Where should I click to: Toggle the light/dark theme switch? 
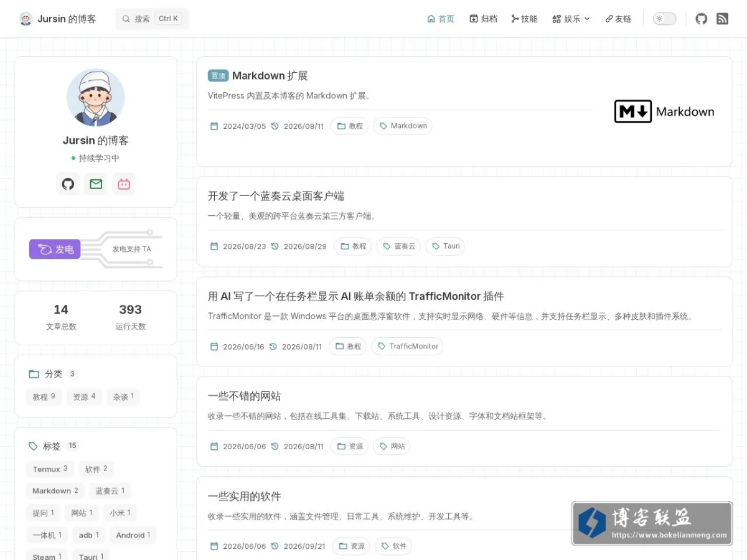[x=664, y=19]
